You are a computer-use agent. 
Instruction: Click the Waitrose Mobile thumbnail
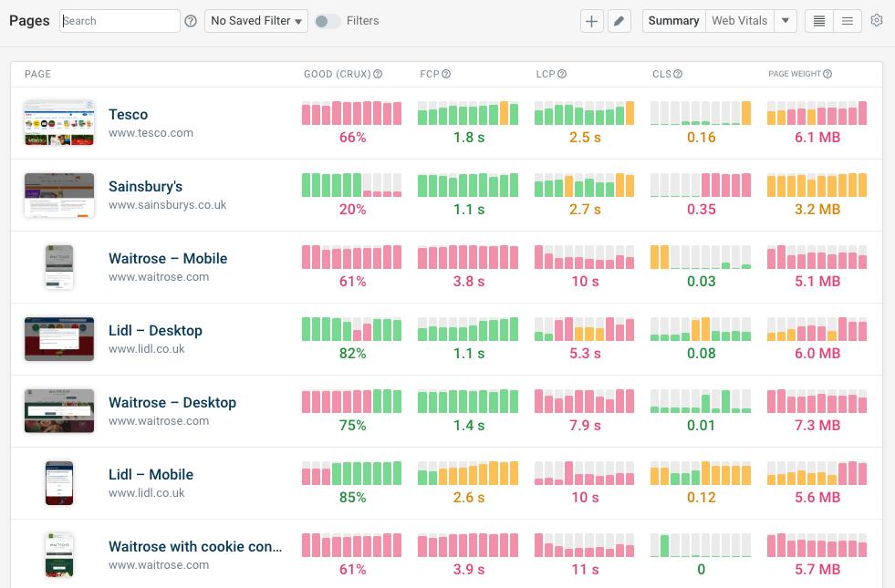(x=58, y=266)
